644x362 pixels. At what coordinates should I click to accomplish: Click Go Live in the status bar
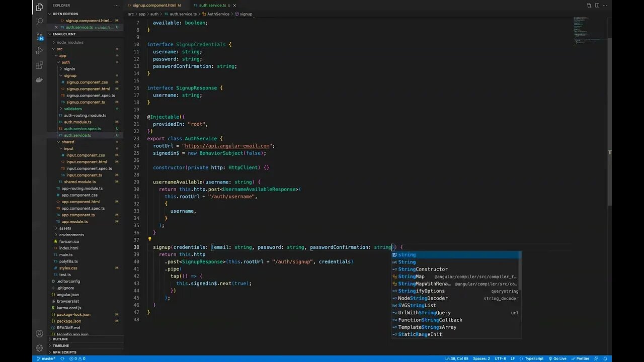557,358
